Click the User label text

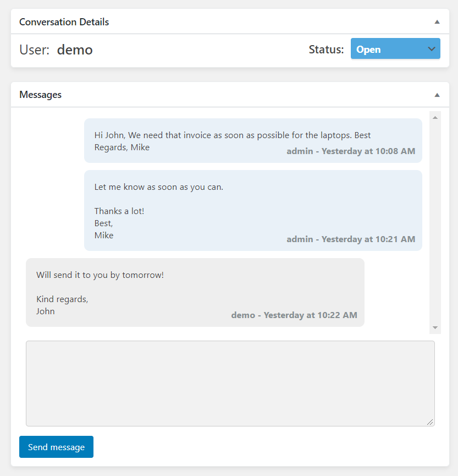click(34, 50)
